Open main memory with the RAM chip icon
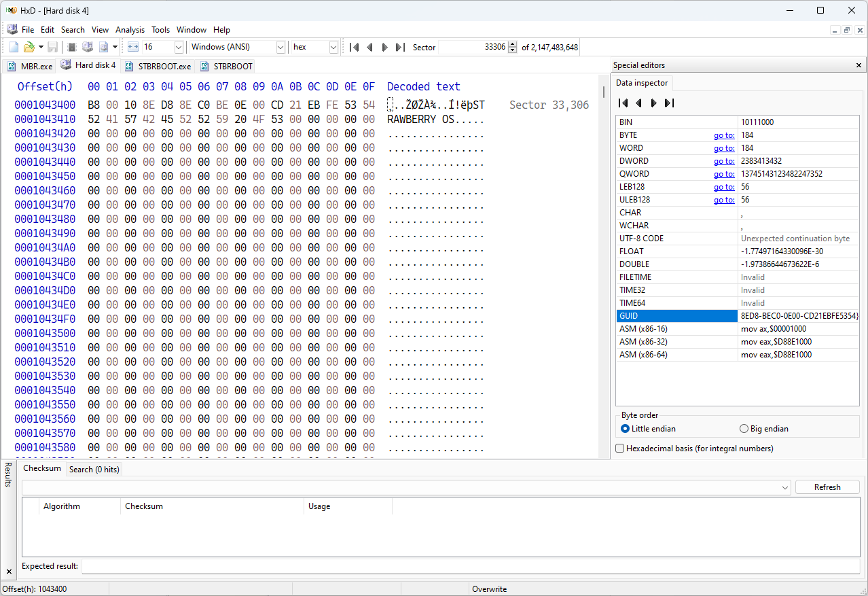Image resolution: width=868 pixels, height=596 pixels. [x=72, y=47]
